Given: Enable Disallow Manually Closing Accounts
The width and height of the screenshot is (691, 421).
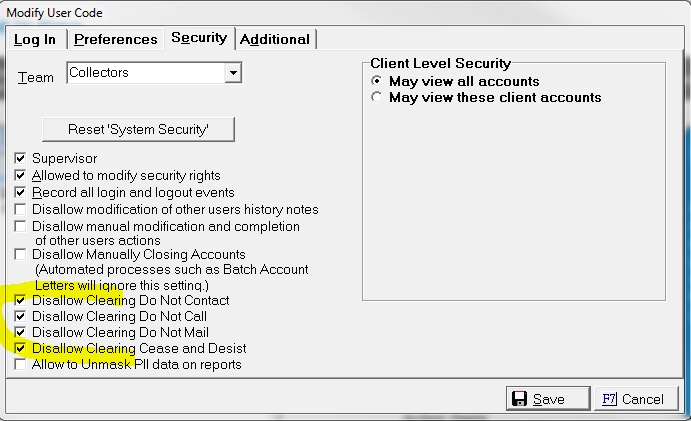Looking at the screenshot, I should (21, 255).
